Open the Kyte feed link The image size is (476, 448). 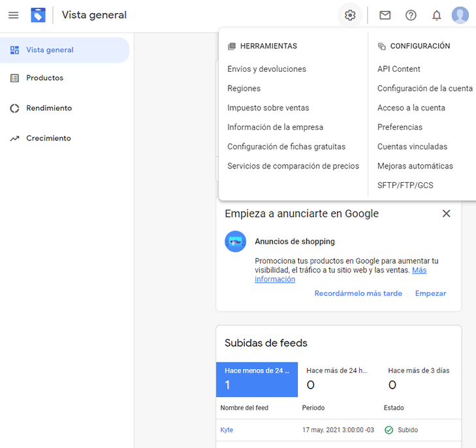tap(227, 430)
